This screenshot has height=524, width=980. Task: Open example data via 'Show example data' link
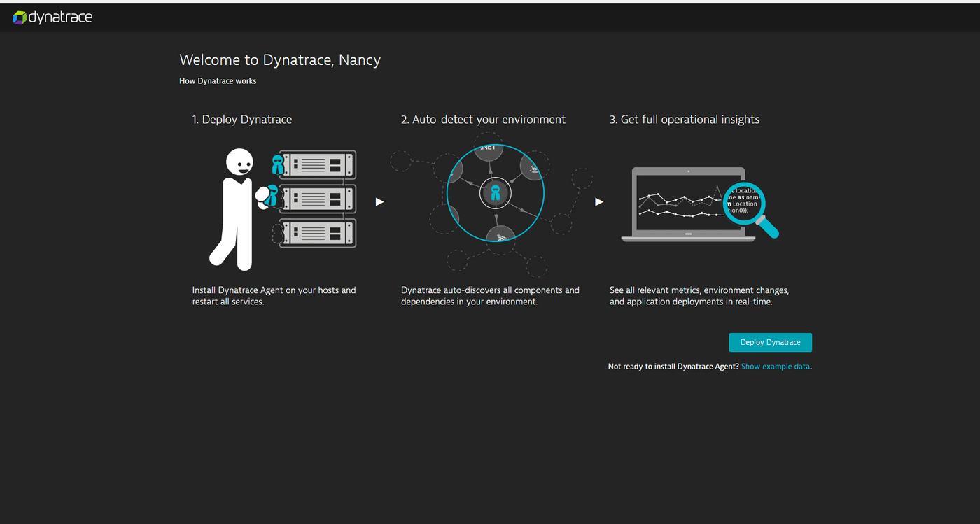coord(775,366)
